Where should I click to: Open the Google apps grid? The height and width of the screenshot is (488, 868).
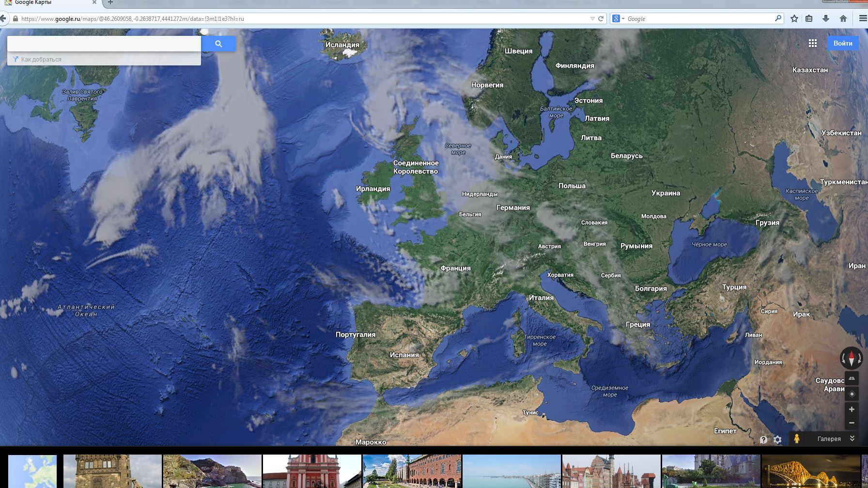pos(813,43)
